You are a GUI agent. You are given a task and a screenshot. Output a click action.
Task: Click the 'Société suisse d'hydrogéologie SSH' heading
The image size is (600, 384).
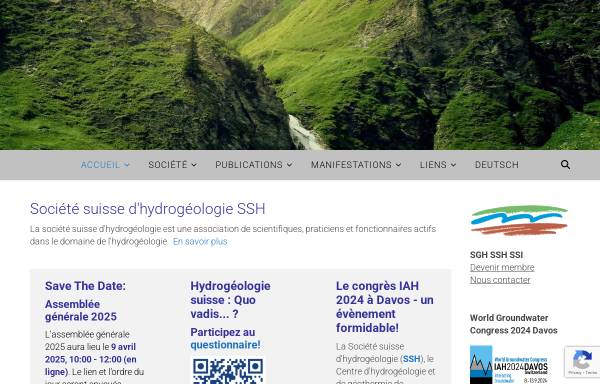(x=147, y=209)
